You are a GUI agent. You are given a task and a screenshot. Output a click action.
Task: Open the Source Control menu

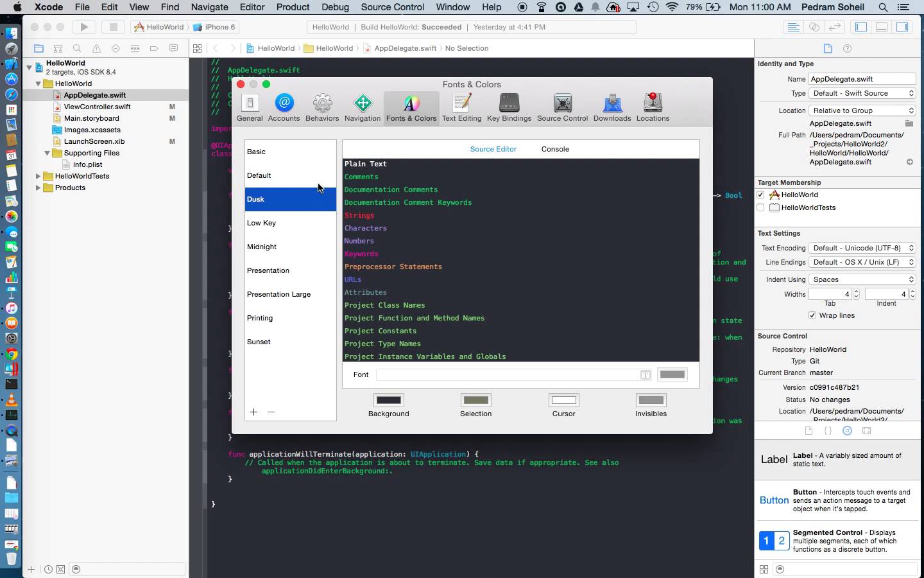pos(392,7)
